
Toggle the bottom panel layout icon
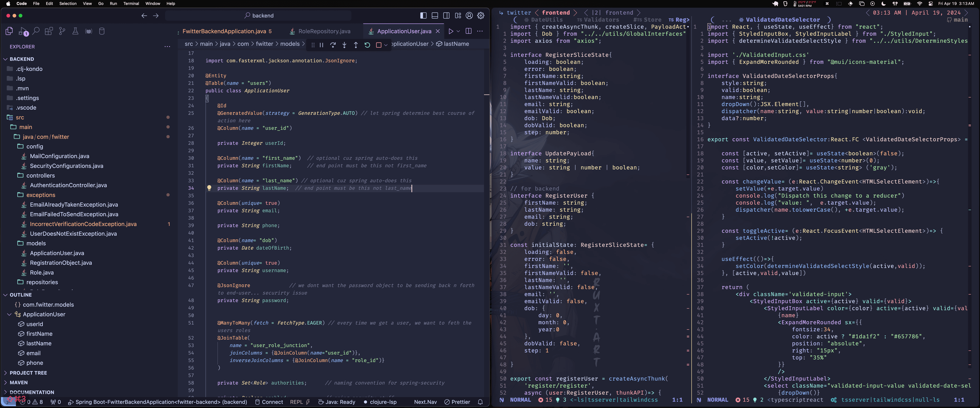pyautogui.click(x=435, y=16)
